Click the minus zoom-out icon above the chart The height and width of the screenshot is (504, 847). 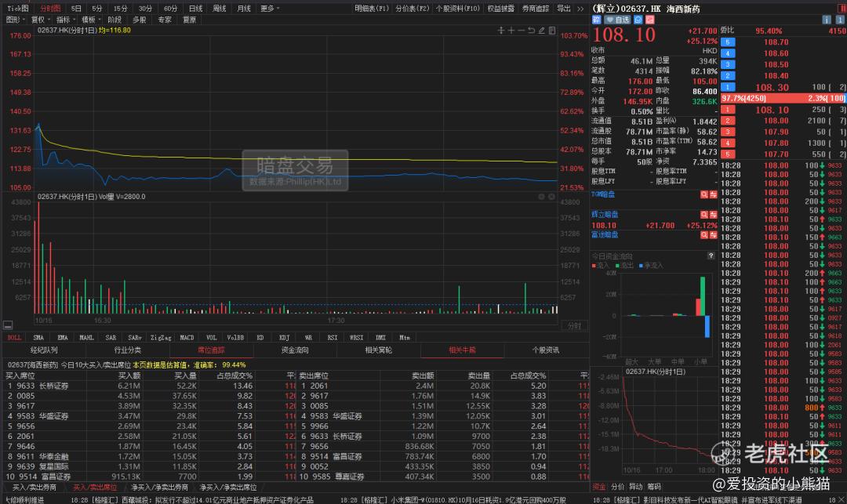[522, 31]
